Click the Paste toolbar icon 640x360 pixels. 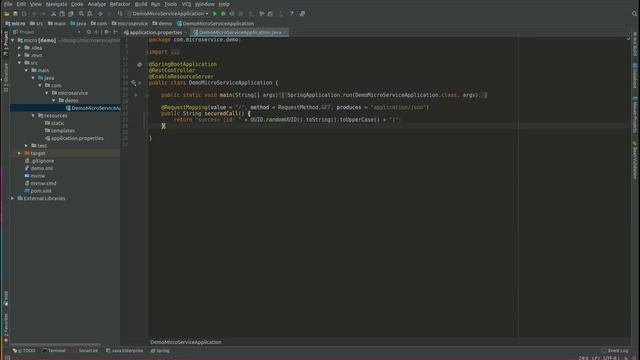coord(71,14)
